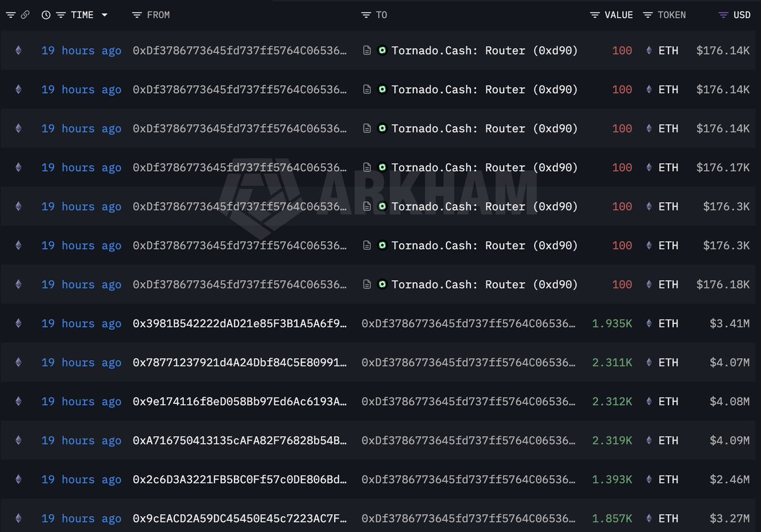The image size is (761, 532).
Task: Open the filter icon beside TIME label
Action: click(60, 15)
